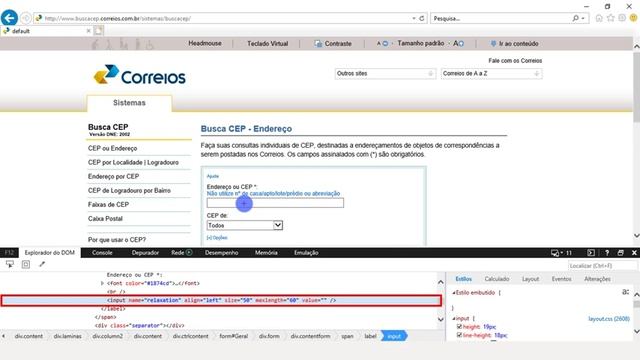Click the Headmouse accessibility link
The image size is (640, 360).
[x=205, y=43]
